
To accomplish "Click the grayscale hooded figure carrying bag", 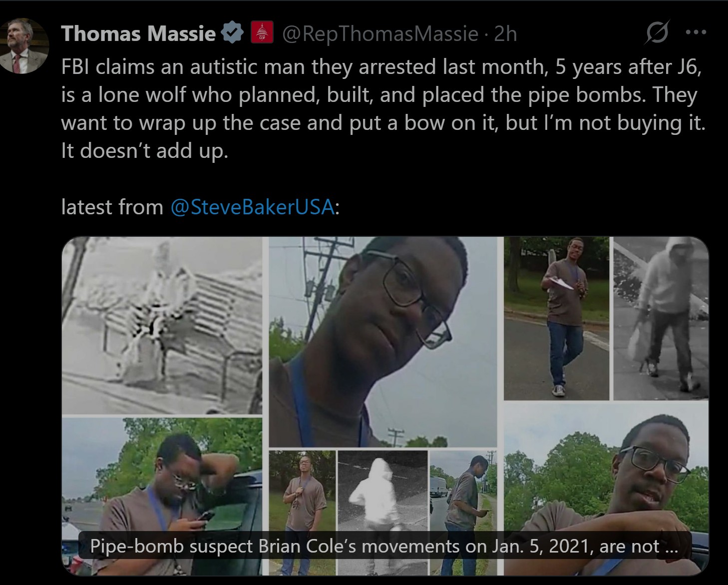I will click(661, 318).
